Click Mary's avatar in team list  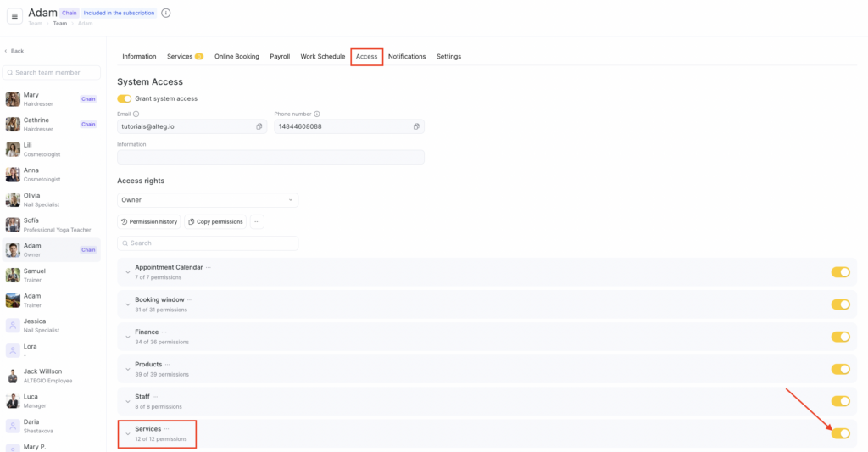(x=13, y=99)
